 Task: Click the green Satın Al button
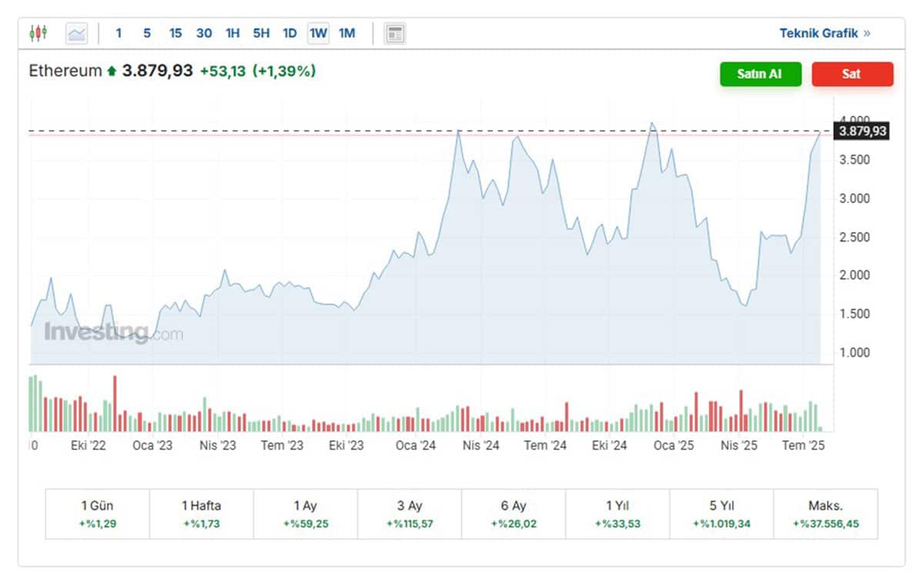click(x=761, y=74)
